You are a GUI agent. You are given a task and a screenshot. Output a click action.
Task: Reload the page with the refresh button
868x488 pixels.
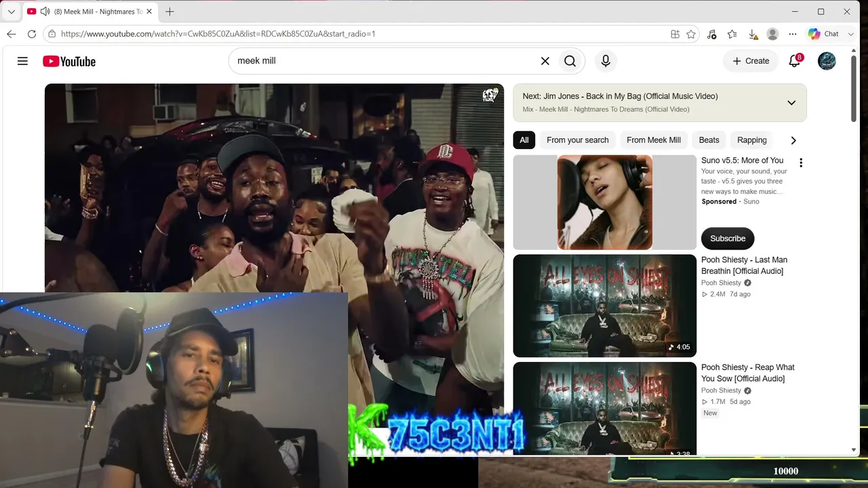pyautogui.click(x=32, y=34)
